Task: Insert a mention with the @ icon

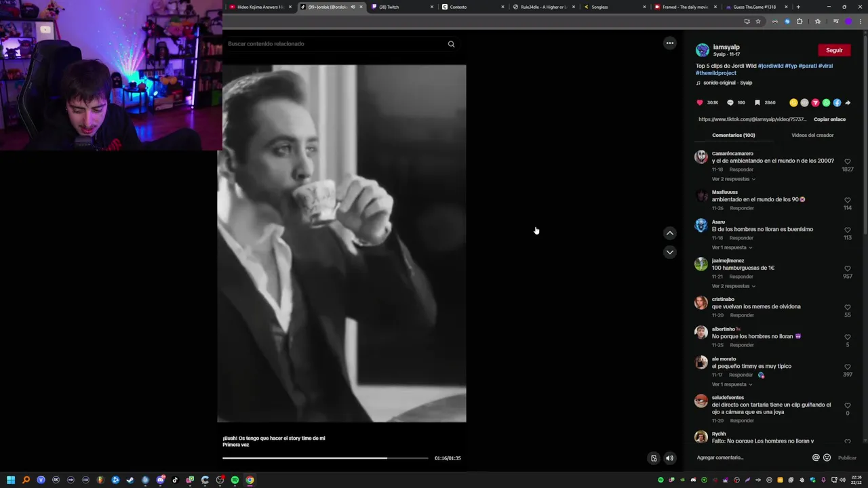Action: point(816,457)
